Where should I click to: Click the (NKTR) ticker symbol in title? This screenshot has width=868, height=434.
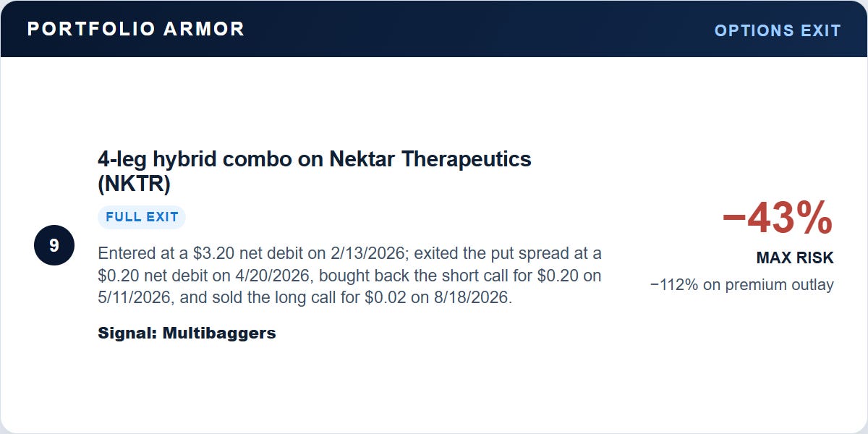click(x=134, y=184)
